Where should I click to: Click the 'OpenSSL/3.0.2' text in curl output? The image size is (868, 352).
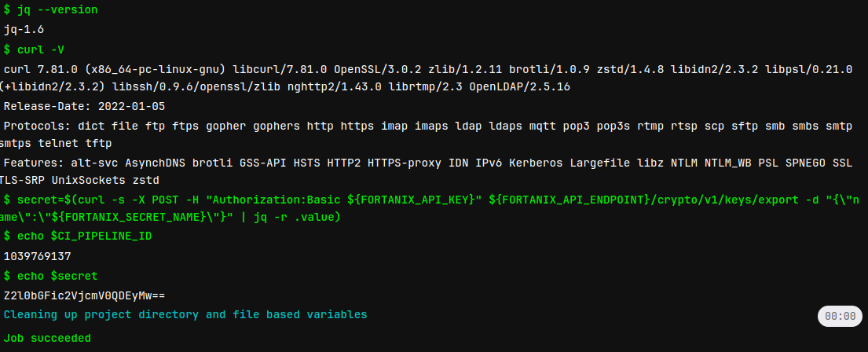[378, 69]
